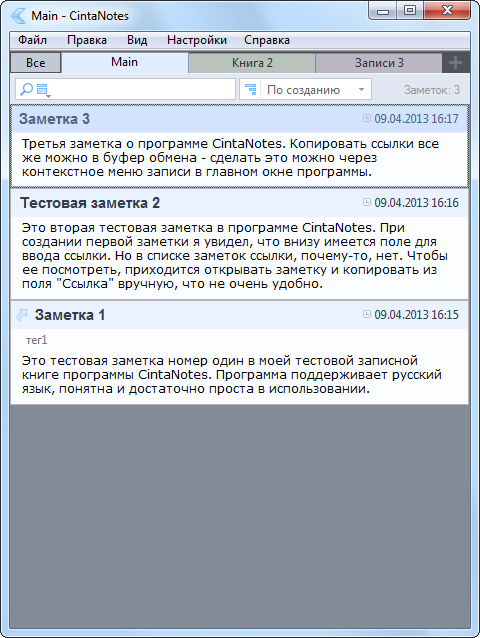Click the search magnifier icon
The width and height of the screenshot is (480, 638).
(x=26, y=89)
